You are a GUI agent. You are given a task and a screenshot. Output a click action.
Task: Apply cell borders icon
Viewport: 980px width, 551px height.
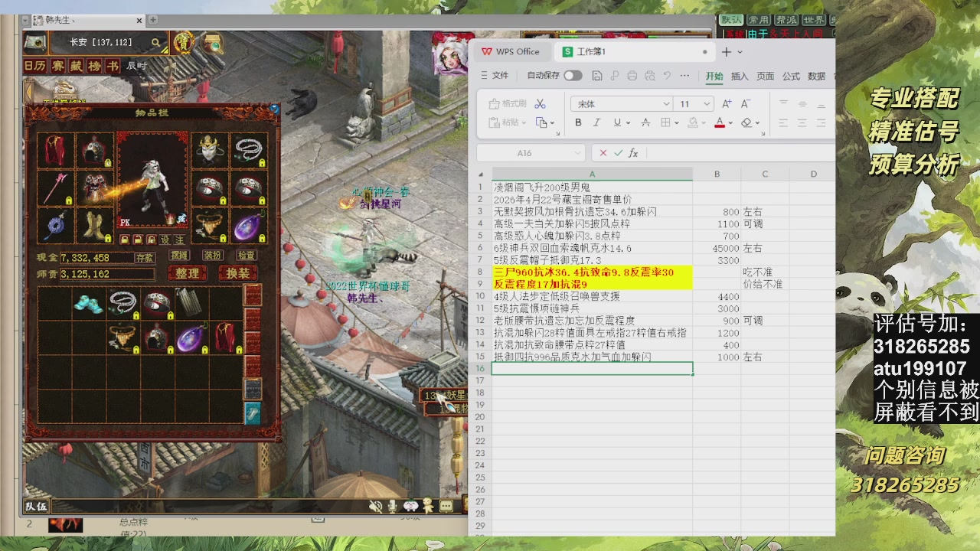(665, 122)
